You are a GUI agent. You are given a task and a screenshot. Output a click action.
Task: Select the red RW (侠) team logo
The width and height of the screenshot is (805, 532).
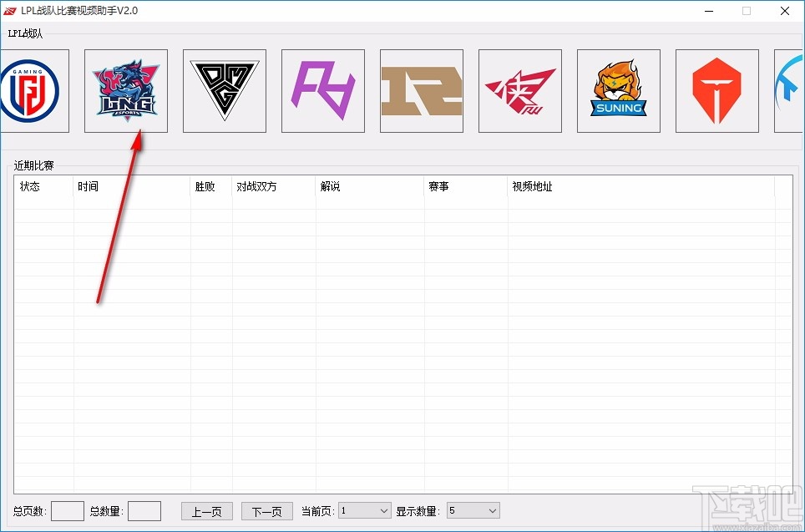click(519, 90)
